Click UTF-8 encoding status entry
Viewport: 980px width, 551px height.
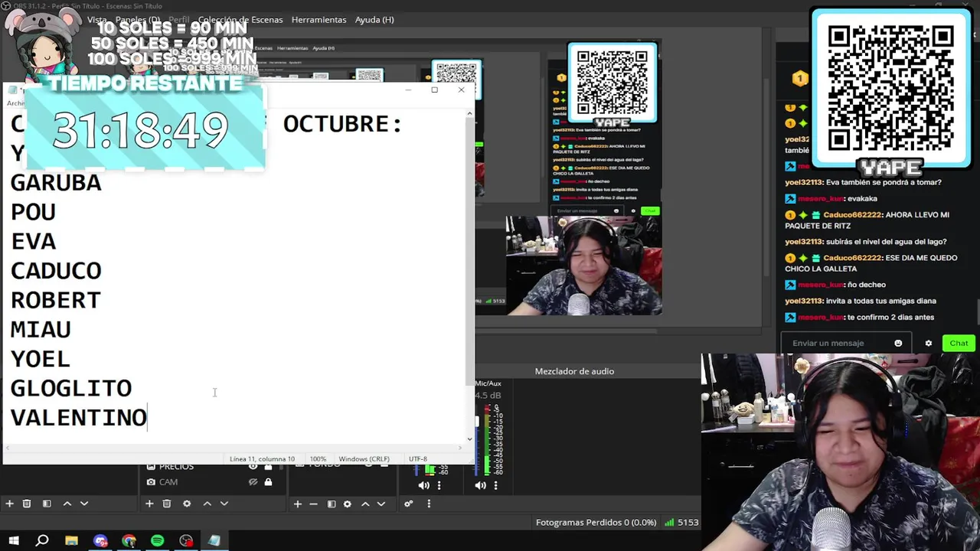[418, 459]
